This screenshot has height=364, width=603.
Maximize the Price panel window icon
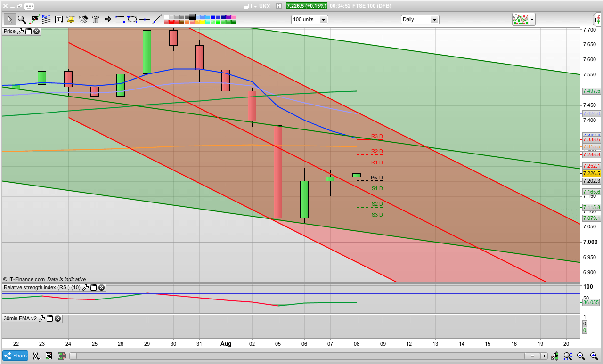tap(28, 31)
